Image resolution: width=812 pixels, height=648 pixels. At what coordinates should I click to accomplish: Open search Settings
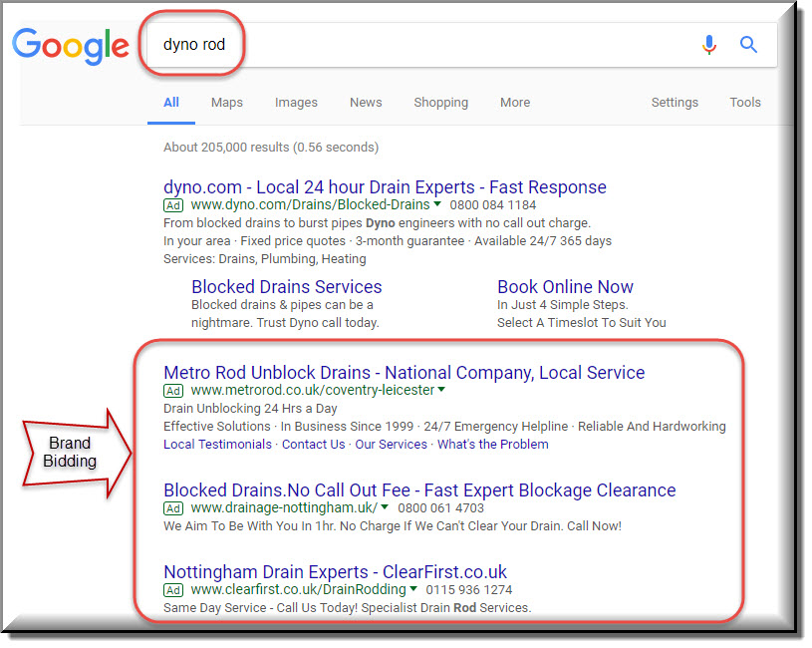pyautogui.click(x=675, y=103)
